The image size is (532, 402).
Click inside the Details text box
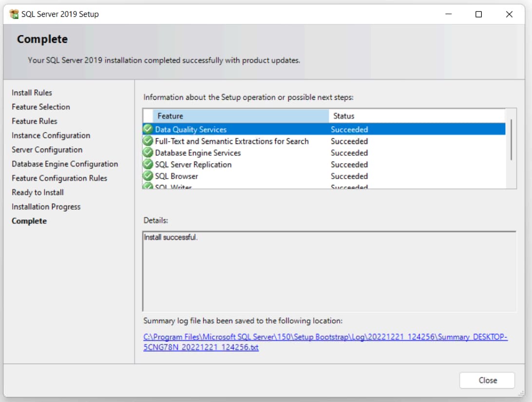329,272
